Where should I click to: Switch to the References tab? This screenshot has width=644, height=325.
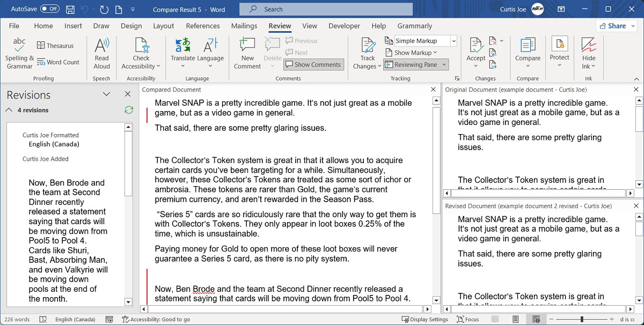(203, 26)
